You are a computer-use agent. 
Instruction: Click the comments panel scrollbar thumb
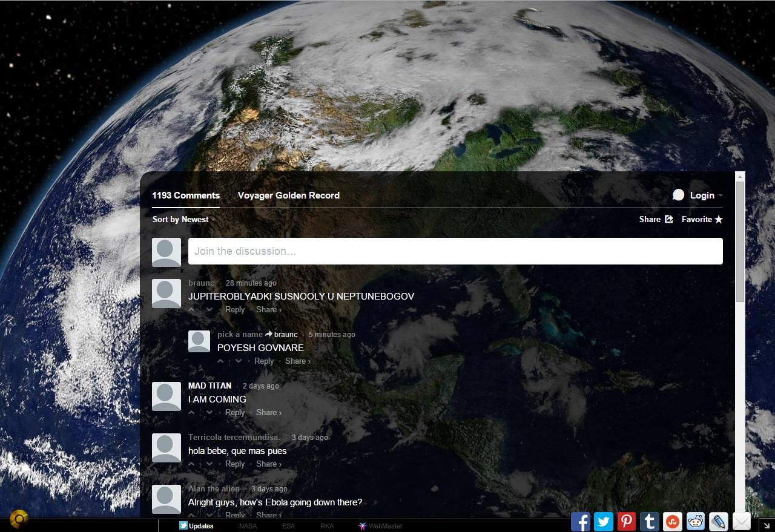[x=740, y=241]
